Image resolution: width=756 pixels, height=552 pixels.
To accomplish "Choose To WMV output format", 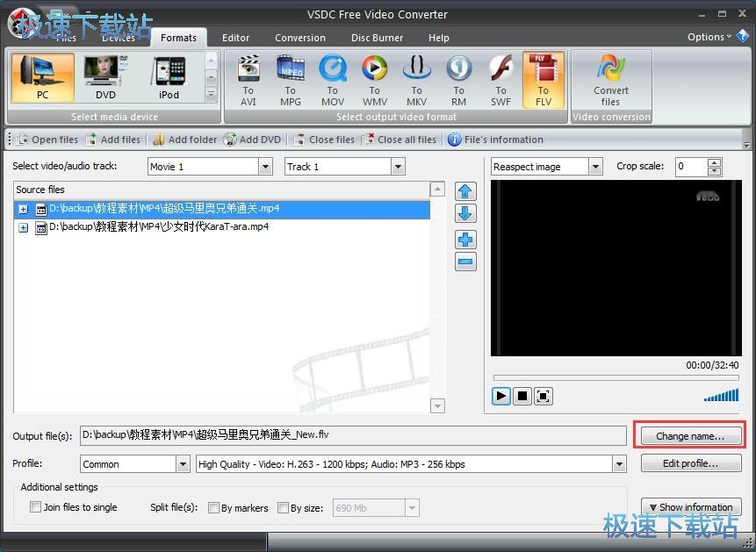I will coord(375,81).
